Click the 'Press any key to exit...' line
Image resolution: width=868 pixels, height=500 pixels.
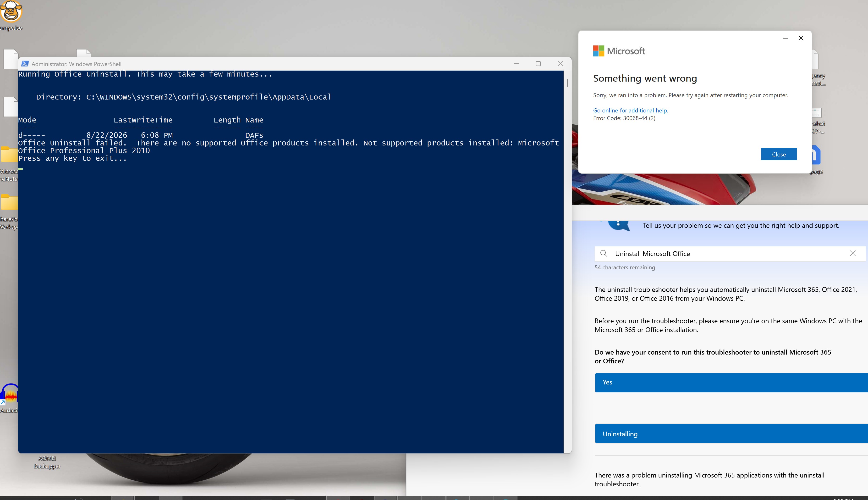[72, 158]
